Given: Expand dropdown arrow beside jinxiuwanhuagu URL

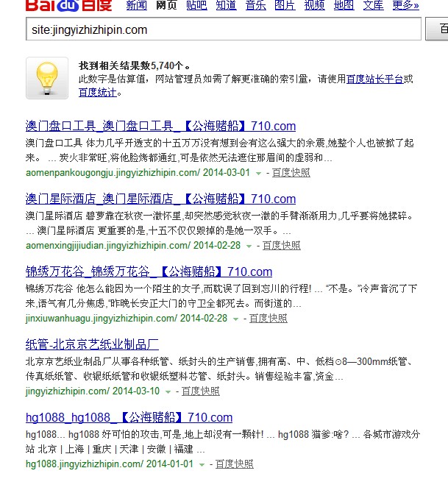Looking at the screenshot, I should pyautogui.click(x=235, y=319).
